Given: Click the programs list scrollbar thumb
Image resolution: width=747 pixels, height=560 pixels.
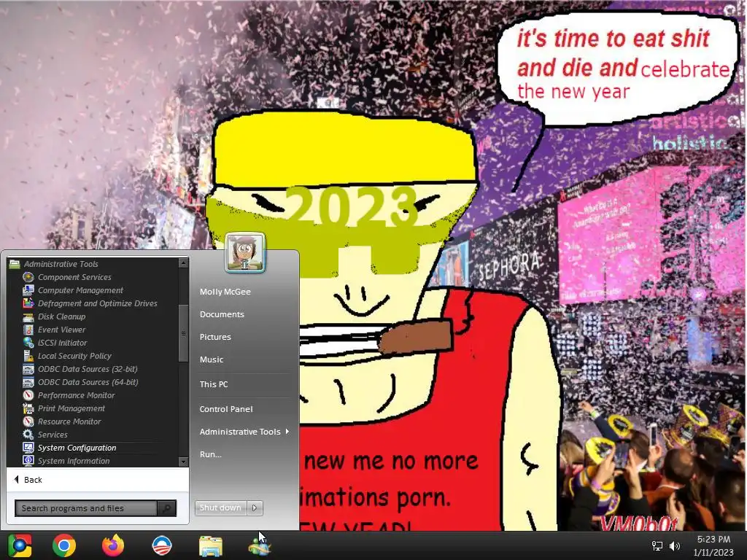Looking at the screenshot, I should pyautogui.click(x=183, y=333).
